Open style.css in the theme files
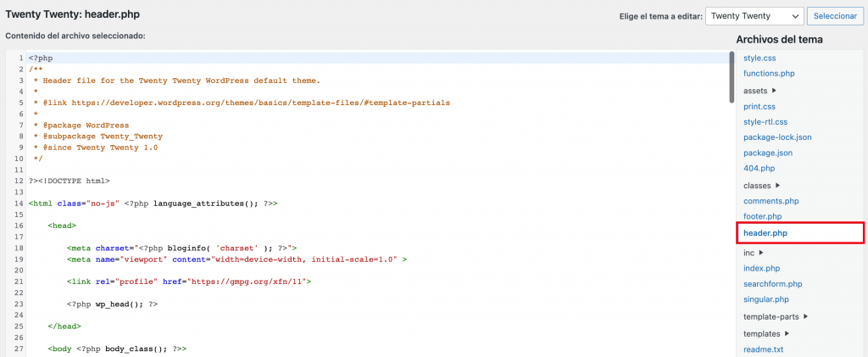The width and height of the screenshot is (868, 357). pyautogui.click(x=760, y=58)
